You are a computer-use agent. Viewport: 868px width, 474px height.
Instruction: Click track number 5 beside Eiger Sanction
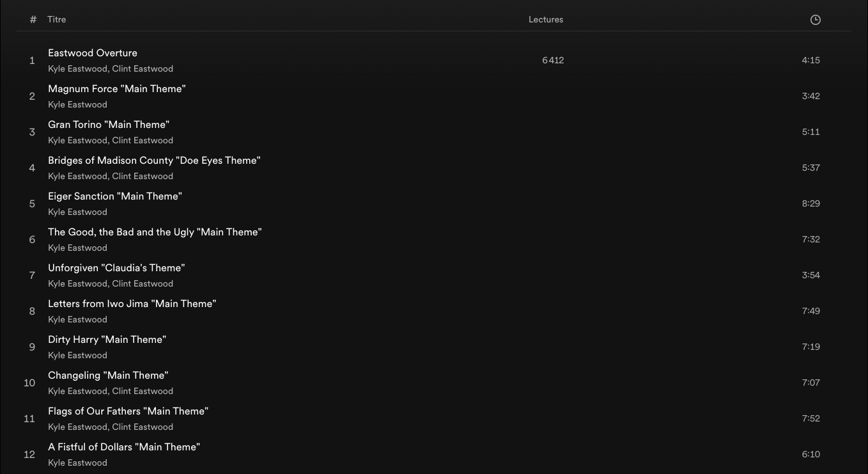(32, 203)
